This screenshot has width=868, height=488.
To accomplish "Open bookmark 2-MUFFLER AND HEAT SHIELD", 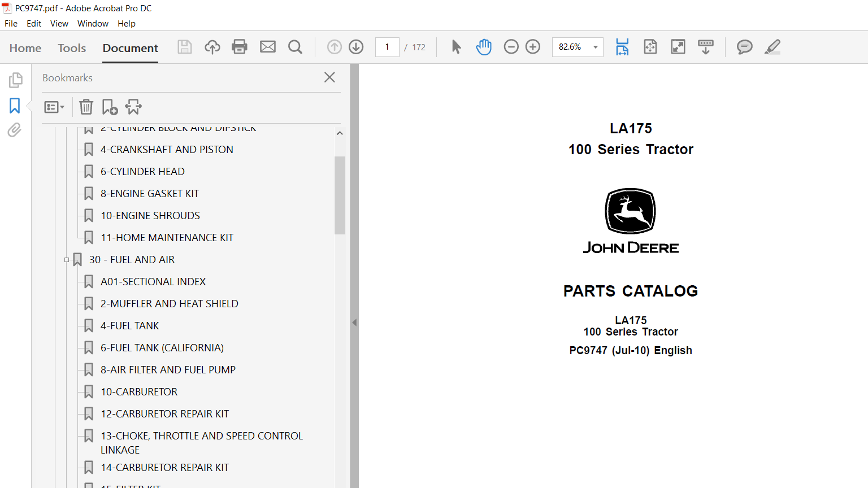I will point(170,304).
